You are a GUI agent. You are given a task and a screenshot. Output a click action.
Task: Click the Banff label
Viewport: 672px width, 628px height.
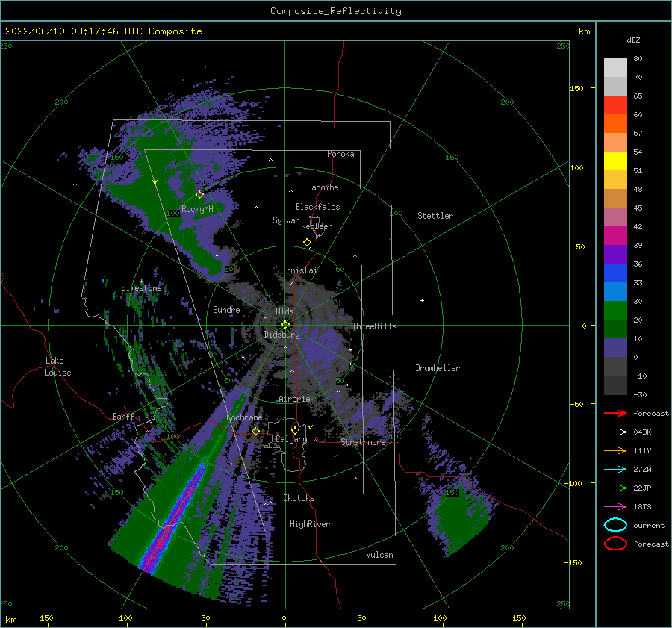(x=123, y=417)
